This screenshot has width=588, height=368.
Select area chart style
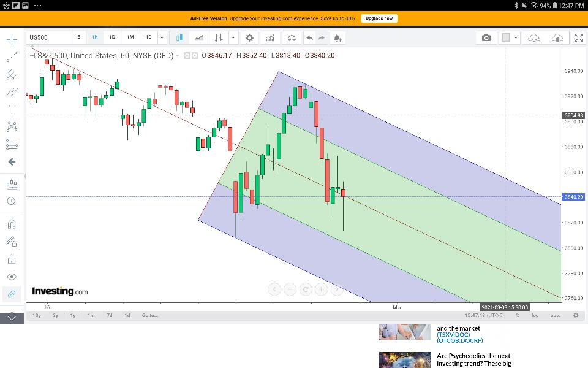coord(199,37)
